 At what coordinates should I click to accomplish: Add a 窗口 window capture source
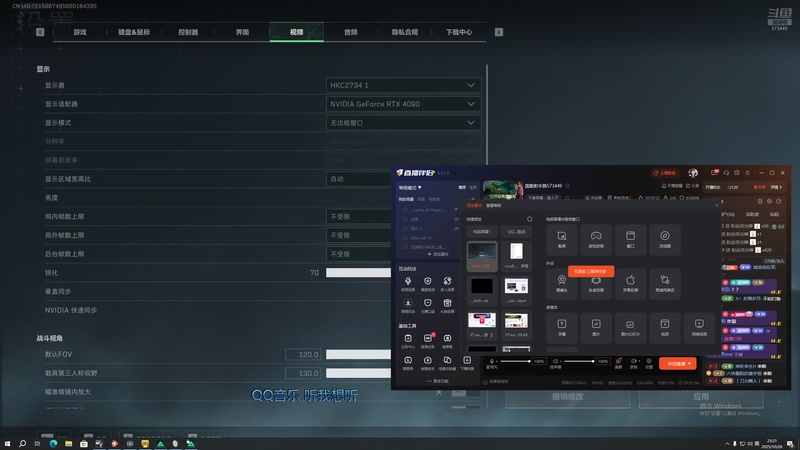click(x=630, y=239)
